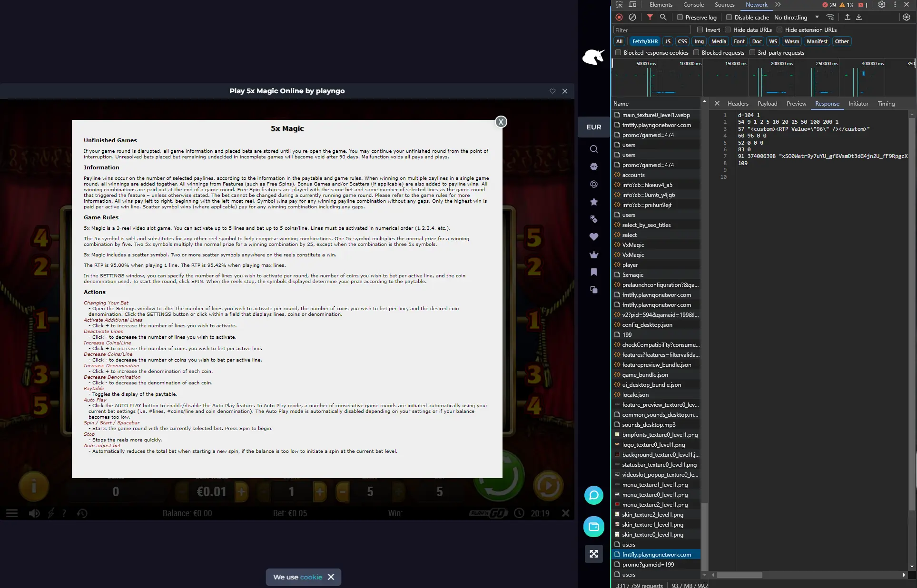Open the crown sidebar icon
917x588 pixels.
[594, 255]
